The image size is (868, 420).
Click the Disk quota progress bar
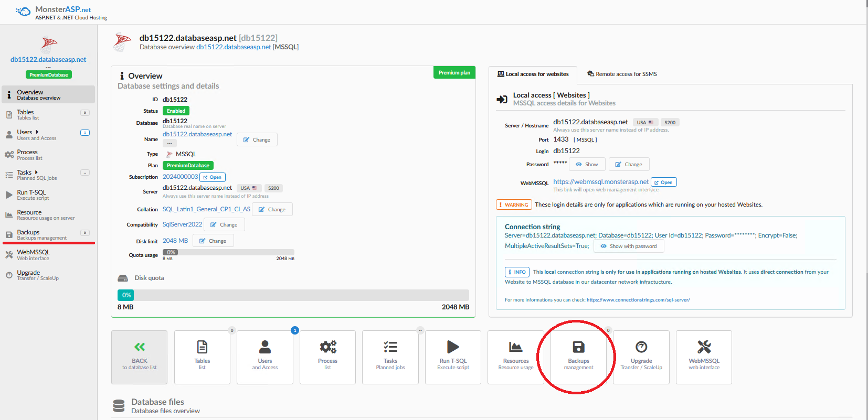[x=293, y=295]
